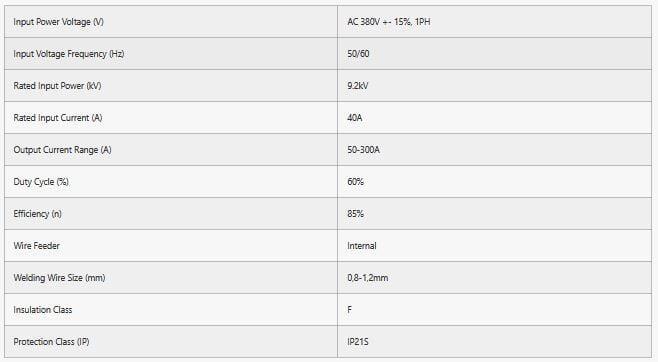Select the Internal wire feeder value
This screenshot has height=362, width=658.
[x=362, y=246]
